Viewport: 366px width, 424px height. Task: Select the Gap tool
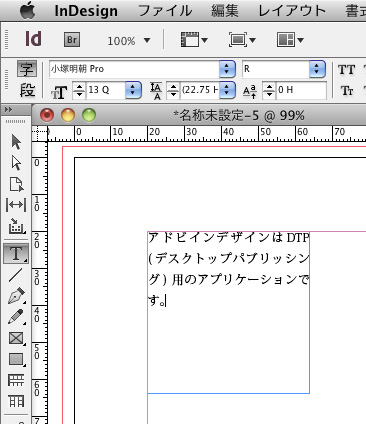(16, 205)
